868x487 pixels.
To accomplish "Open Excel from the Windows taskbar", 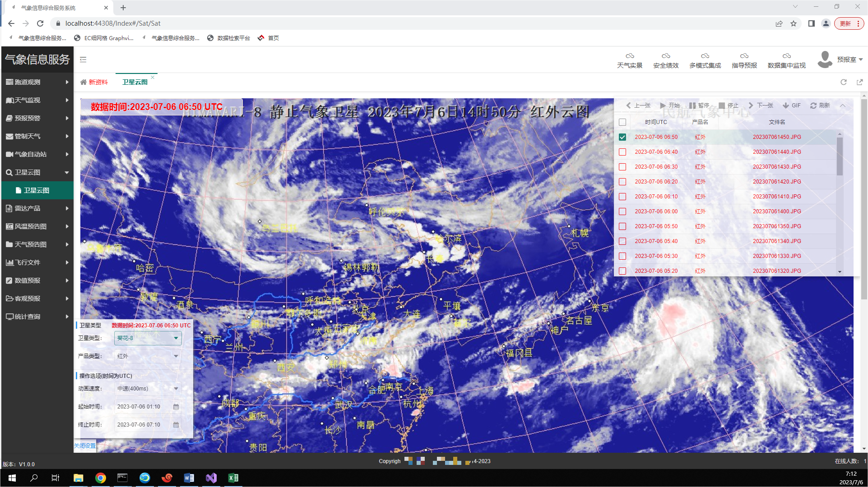I will [x=233, y=478].
